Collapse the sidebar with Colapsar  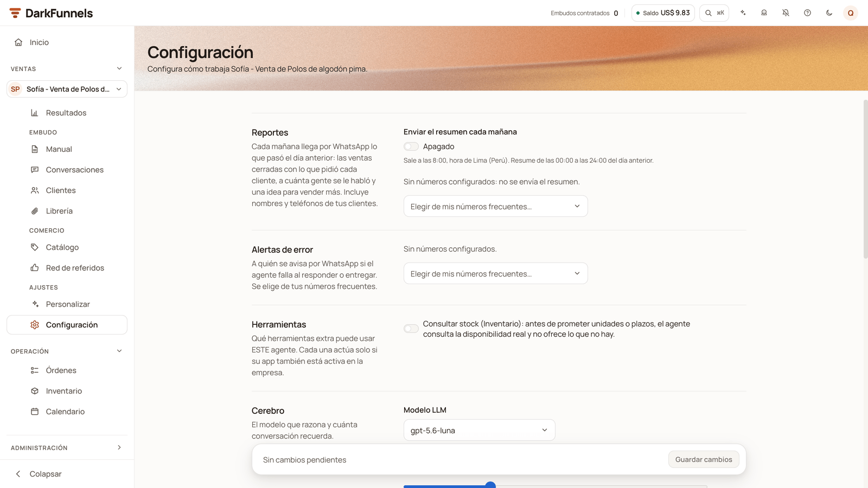[x=67, y=474]
